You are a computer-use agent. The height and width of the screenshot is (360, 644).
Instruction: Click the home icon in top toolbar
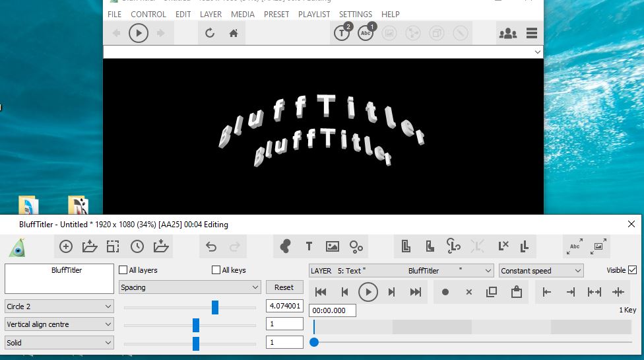point(234,33)
